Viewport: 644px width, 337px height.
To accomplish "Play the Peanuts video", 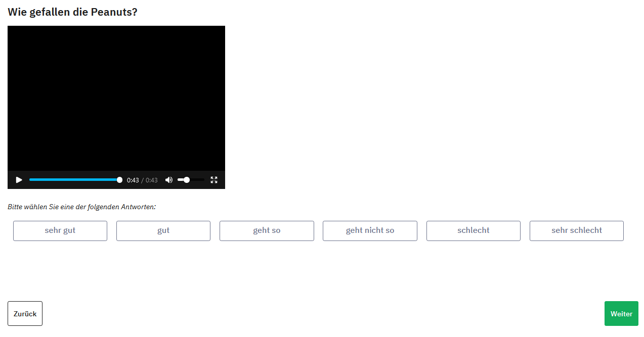I will click(19, 180).
